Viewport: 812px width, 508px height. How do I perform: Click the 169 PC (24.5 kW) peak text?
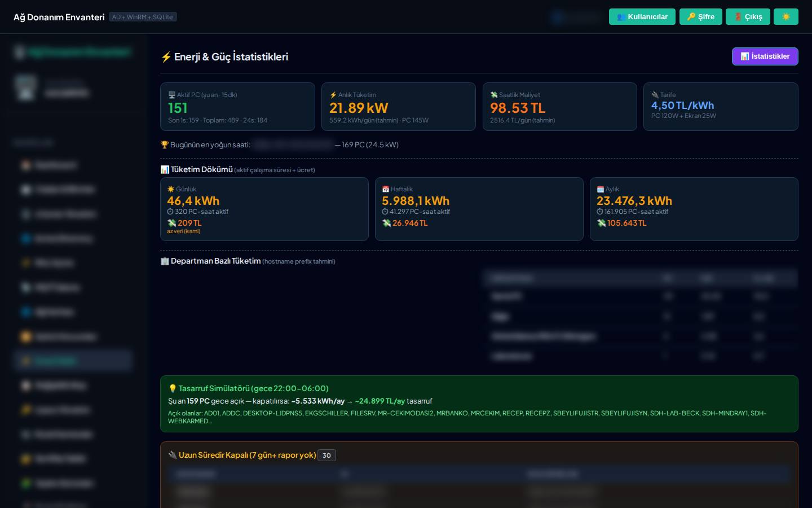click(370, 144)
